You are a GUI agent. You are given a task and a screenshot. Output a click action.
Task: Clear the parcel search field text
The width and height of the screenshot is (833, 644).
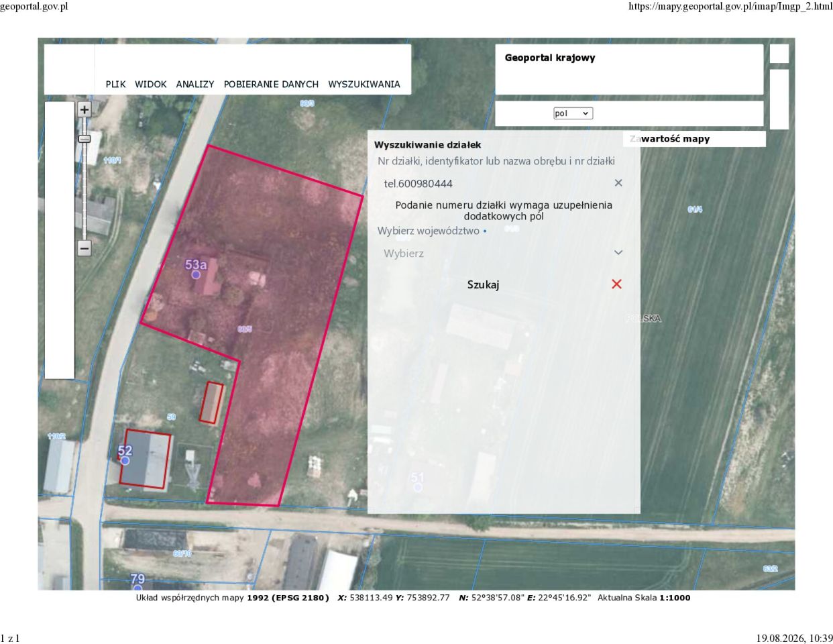618,183
